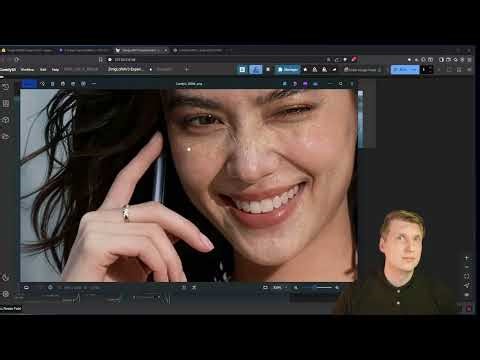Toggle the dark/light theme sidebar icon

[6, 277]
